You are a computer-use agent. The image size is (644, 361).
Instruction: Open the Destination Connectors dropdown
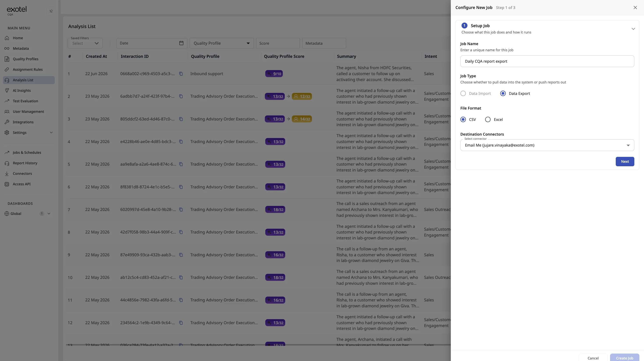point(547,145)
